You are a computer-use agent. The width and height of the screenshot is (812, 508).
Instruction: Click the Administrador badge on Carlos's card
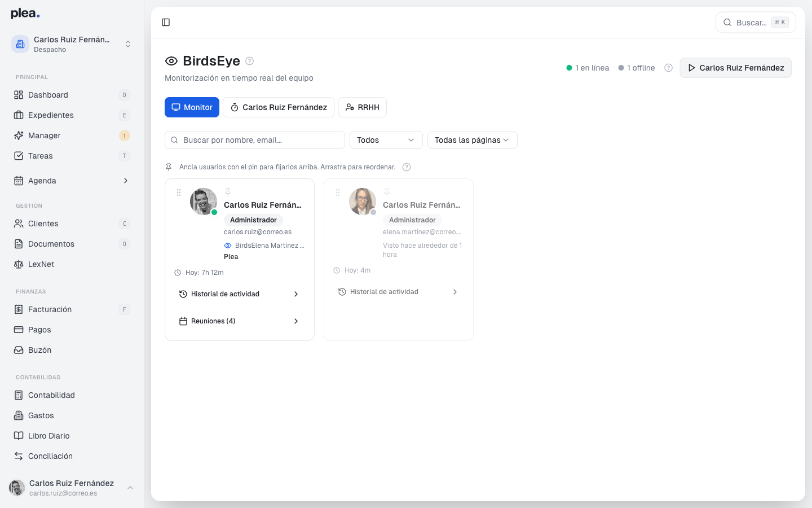tap(254, 220)
